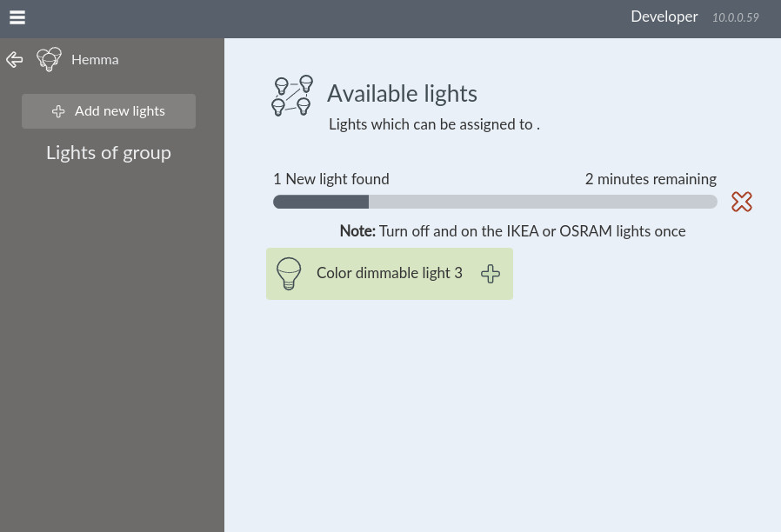Screen dimensions: 781x532
Task: Select the Color dimmable light 3 label
Action: pyautogui.click(x=389, y=273)
